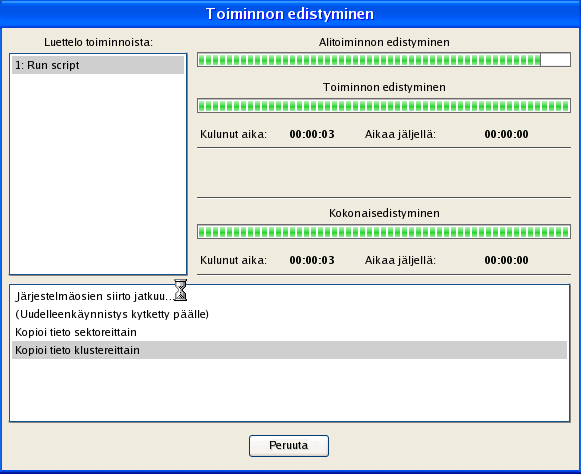Click the operation elapsed time 00:00:03
The image size is (581, 474).
point(312,134)
